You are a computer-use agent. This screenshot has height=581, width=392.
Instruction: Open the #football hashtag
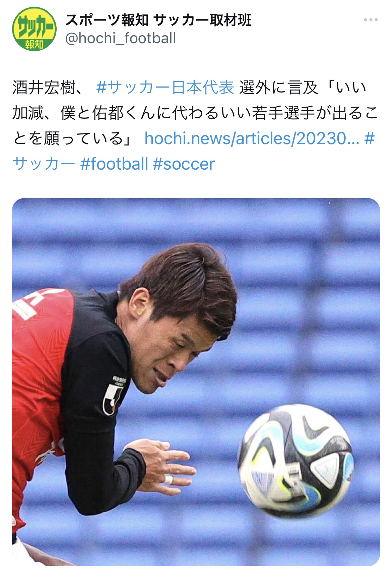tap(114, 164)
